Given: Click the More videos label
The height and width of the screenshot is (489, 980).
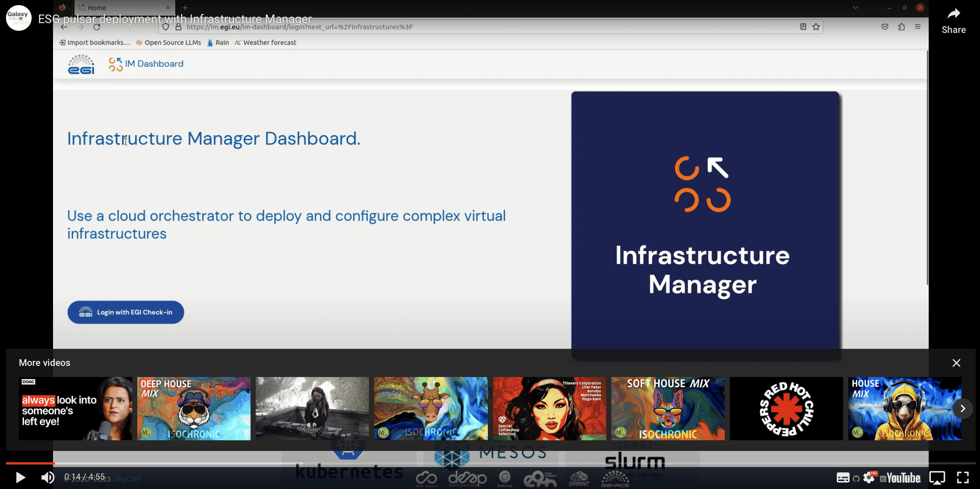Looking at the screenshot, I should click(44, 363).
